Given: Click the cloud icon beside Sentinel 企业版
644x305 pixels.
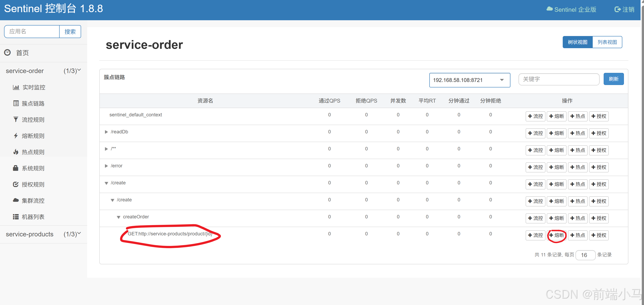Looking at the screenshot, I should pos(550,9).
